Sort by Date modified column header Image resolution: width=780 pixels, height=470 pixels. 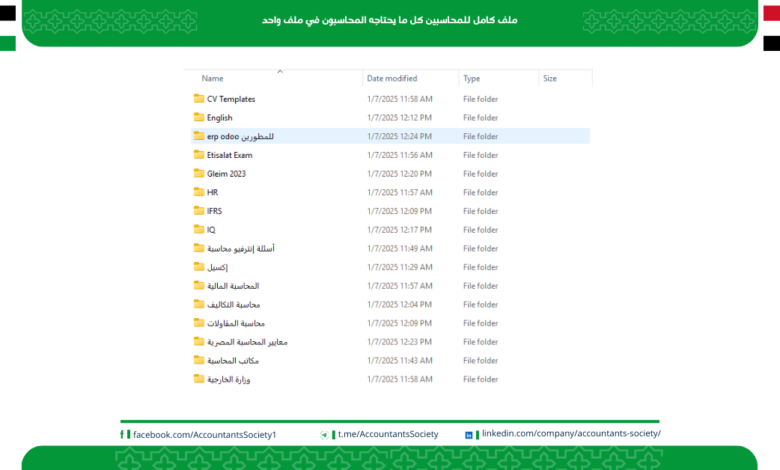[x=392, y=78]
